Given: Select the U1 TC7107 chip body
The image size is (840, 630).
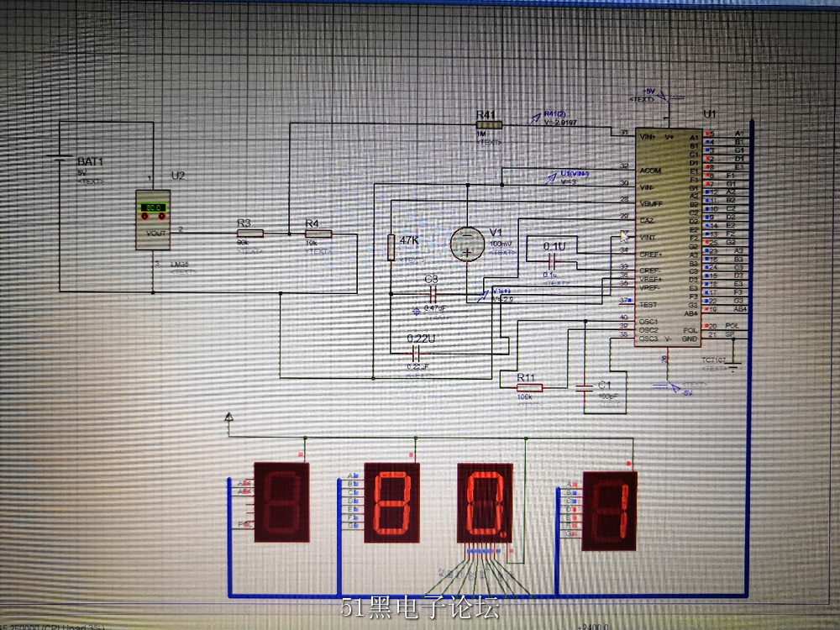Looking at the screenshot, I should click(668, 238).
